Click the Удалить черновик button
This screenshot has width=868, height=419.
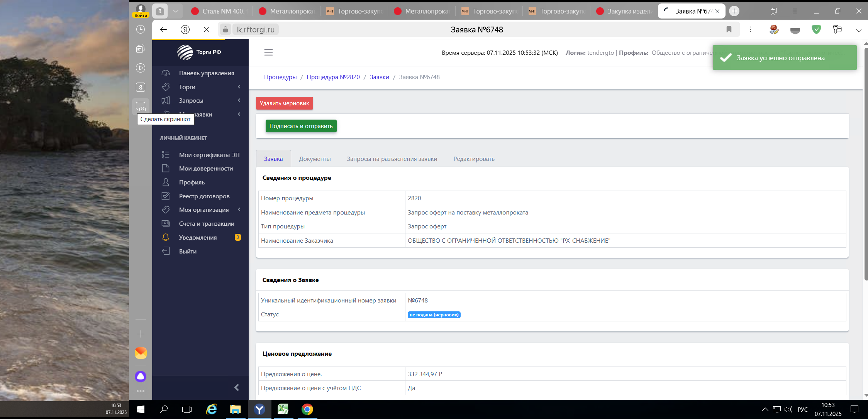(x=284, y=103)
